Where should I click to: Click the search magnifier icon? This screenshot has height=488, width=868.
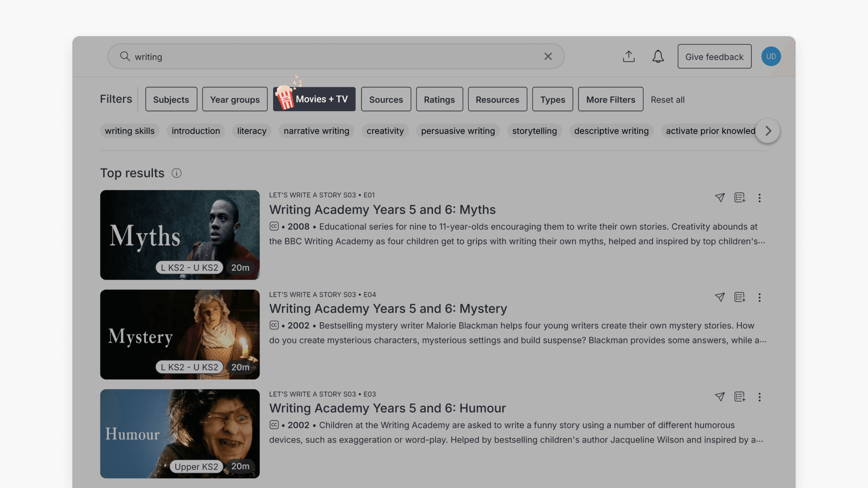[124, 56]
